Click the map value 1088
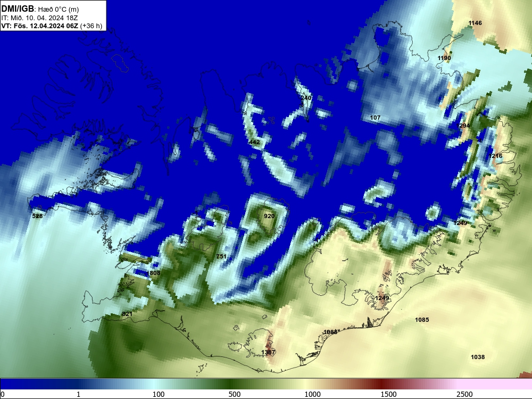The height and width of the screenshot is (399, 532). point(330,331)
